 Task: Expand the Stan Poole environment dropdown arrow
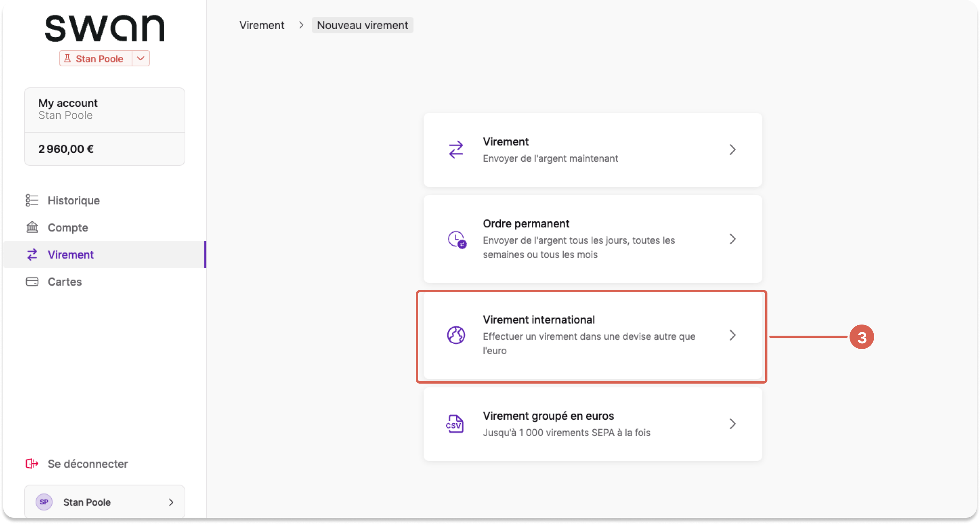141,58
